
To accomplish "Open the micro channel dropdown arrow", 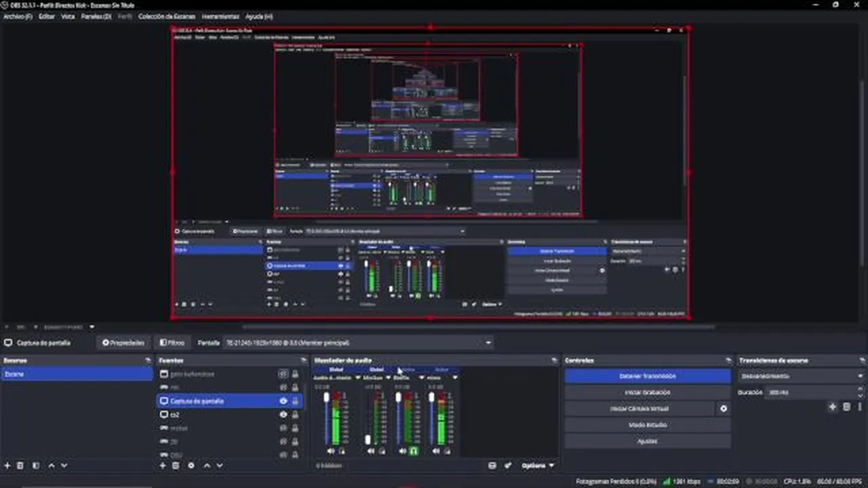I will tap(455, 378).
